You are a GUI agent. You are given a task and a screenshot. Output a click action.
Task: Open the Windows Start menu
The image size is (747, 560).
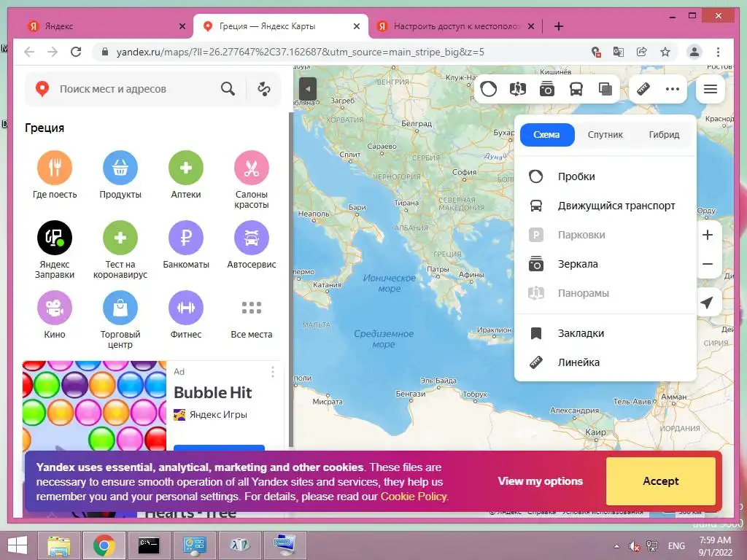tap(18, 545)
